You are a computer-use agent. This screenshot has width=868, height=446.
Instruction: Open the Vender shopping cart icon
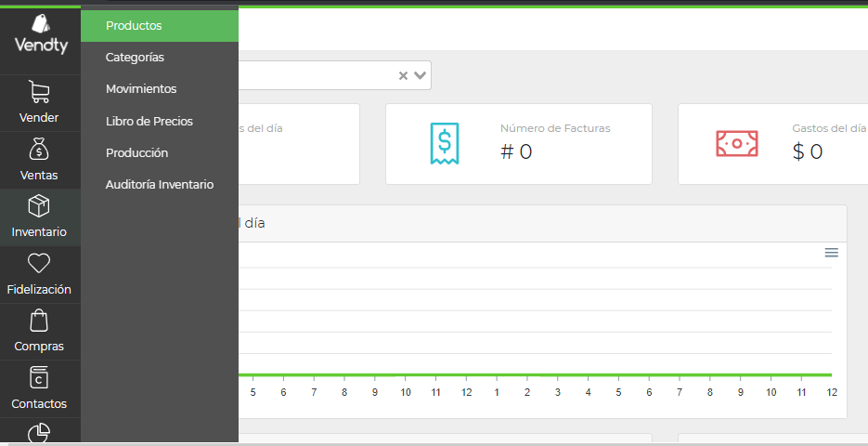click(x=39, y=92)
